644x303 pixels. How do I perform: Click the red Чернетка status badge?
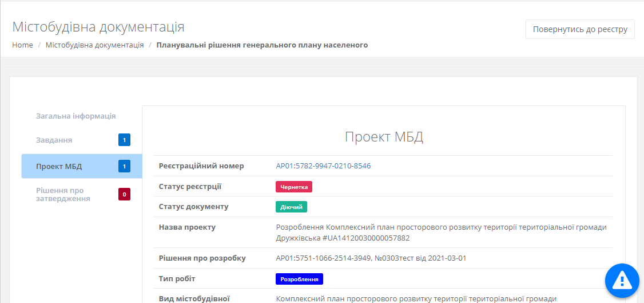(294, 187)
